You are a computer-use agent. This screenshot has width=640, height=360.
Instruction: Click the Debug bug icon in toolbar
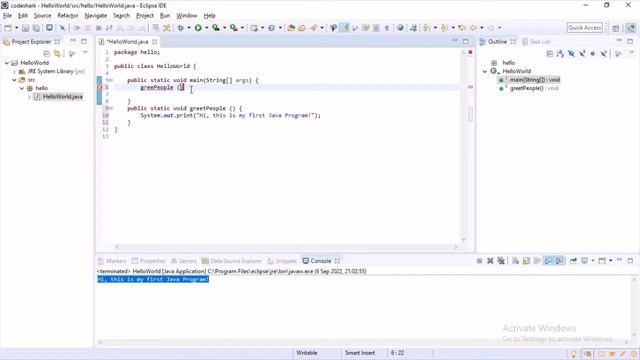coord(180,28)
